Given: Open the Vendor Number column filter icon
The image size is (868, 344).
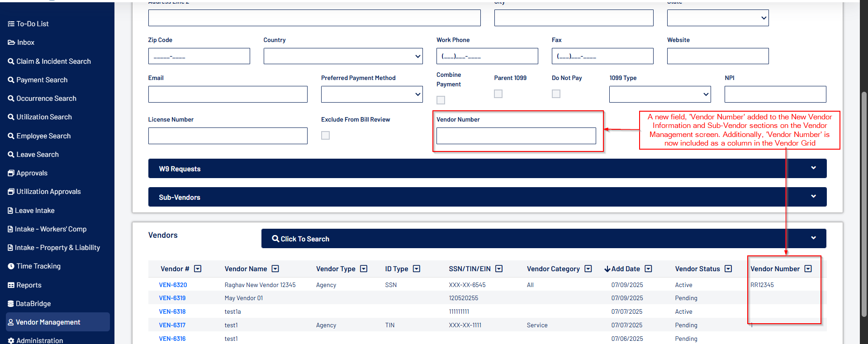Looking at the screenshot, I should 808,269.
